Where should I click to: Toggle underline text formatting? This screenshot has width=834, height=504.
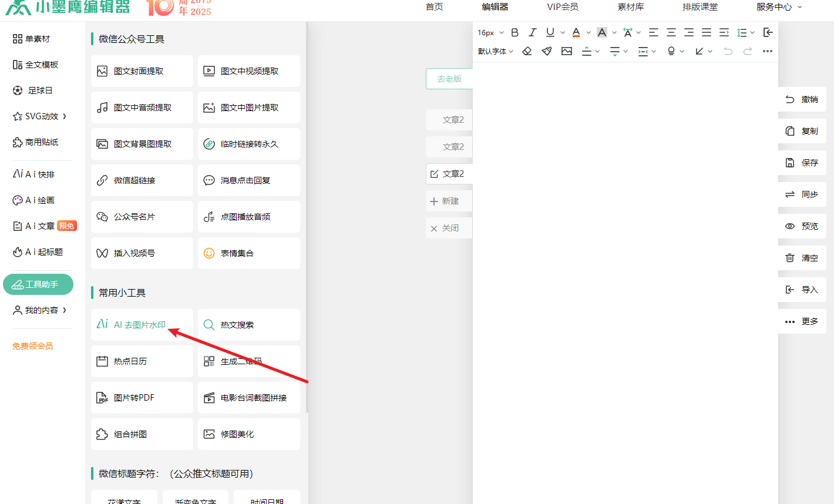pos(550,33)
